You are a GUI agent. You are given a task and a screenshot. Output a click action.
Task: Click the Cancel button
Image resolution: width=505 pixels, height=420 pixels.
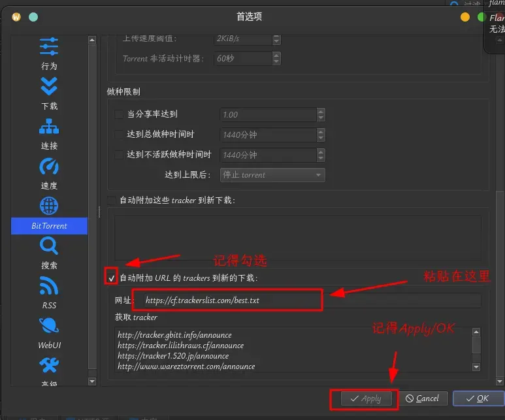(423, 398)
